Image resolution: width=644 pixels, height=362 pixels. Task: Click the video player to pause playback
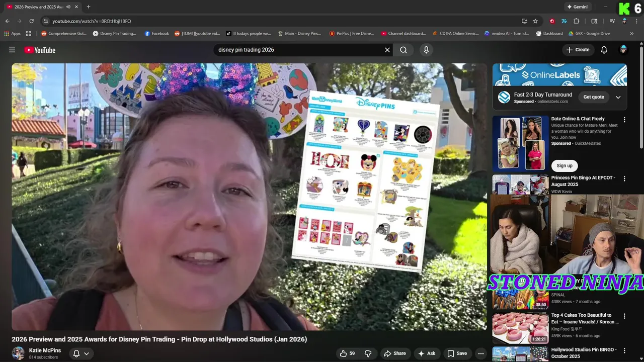(249, 197)
